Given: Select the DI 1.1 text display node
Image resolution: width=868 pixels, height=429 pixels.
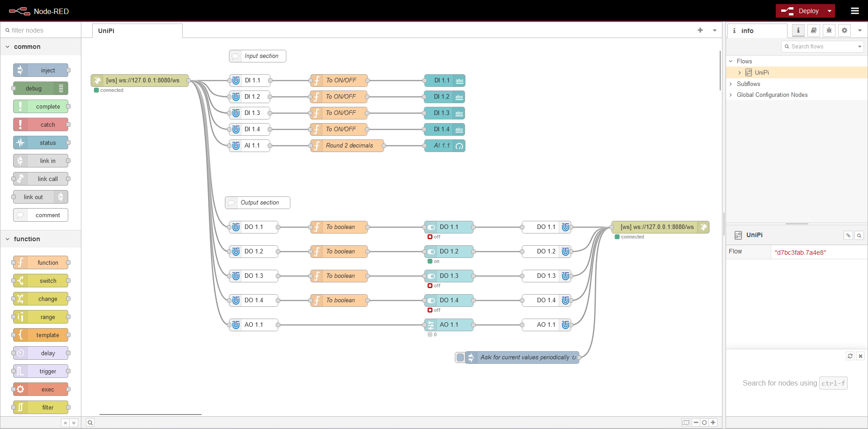Looking at the screenshot, I should pyautogui.click(x=445, y=81).
